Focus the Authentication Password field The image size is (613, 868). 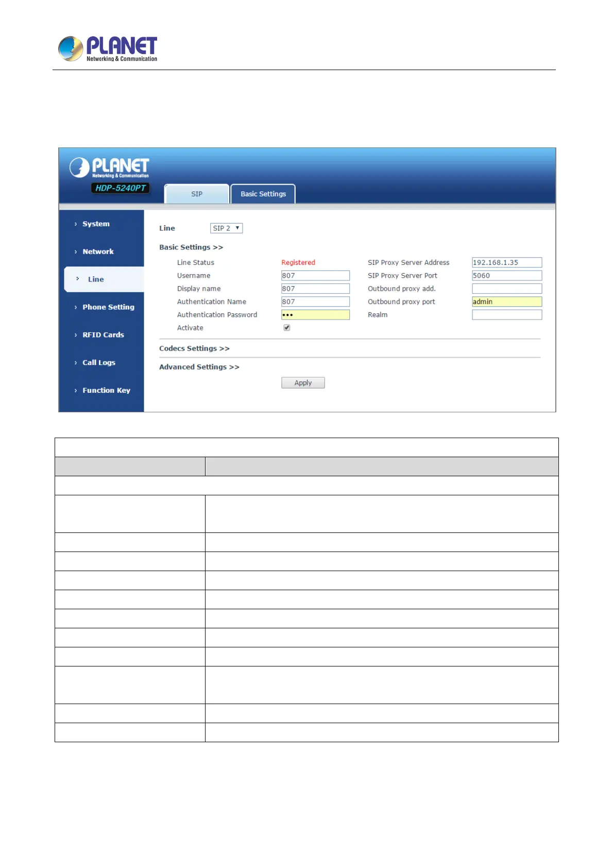point(315,314)
